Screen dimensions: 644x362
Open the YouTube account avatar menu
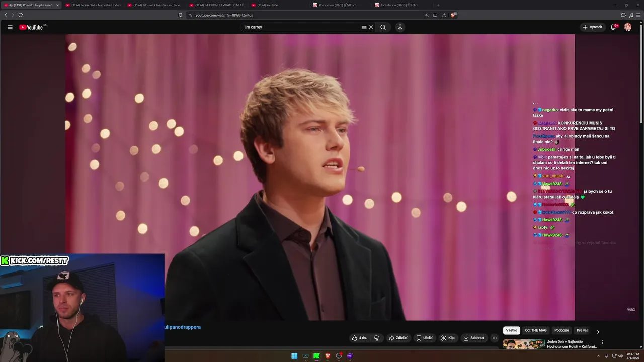[628, 27]
